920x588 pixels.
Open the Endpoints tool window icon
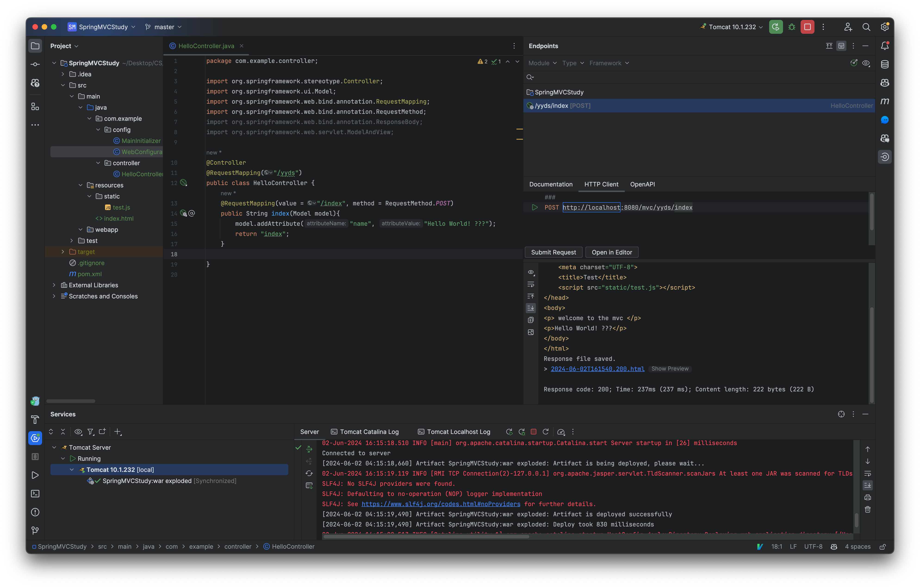point(885,157)
